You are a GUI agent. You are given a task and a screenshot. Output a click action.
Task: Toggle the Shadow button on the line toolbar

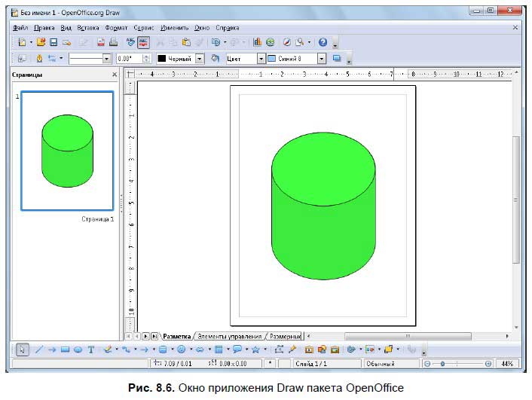pyautogui.click(x=337, y=59)
